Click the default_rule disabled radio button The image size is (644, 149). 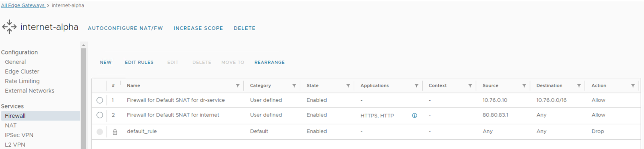(x=100, y=132)
